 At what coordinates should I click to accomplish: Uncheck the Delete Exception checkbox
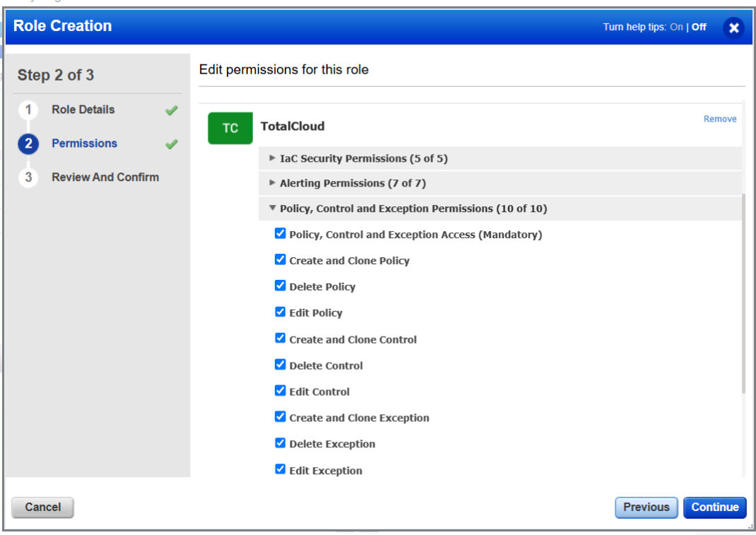pyautogui.click(x=280, y=443)
